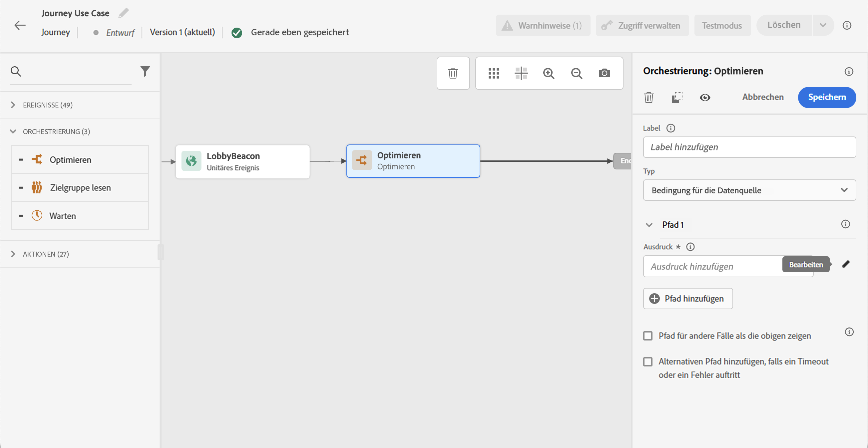Click the Label hinzufügen input field
The width and height of the screenshot is (868, 448).
pyautogui.click(x=749, y=147)
